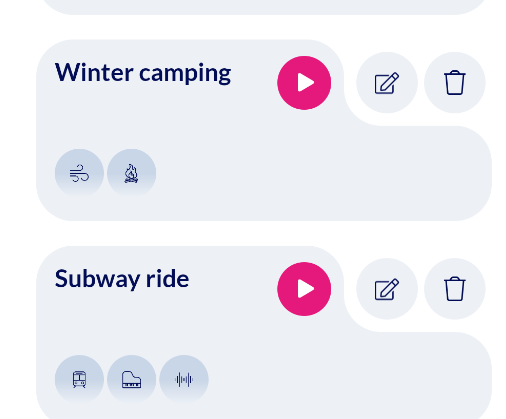The image size is (506, 419).
Task: Play the Winter camping sound mix
Action: [304, 83]
